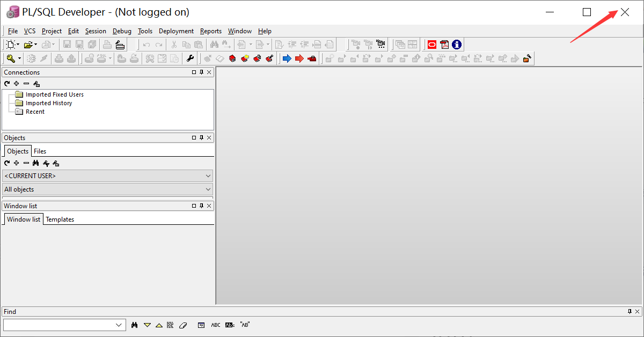Find previous with yellow up triangle
Screen dimensions: 644x337
click(159, 326)
